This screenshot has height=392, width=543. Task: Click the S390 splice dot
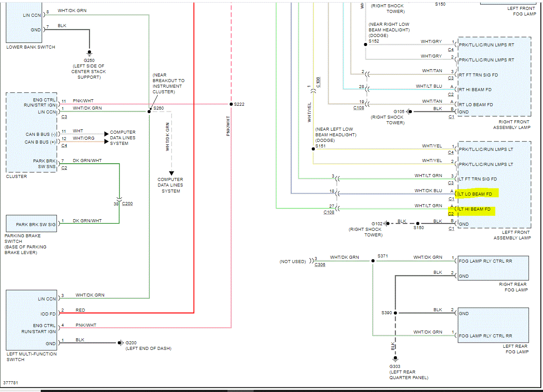click(395, 313)
